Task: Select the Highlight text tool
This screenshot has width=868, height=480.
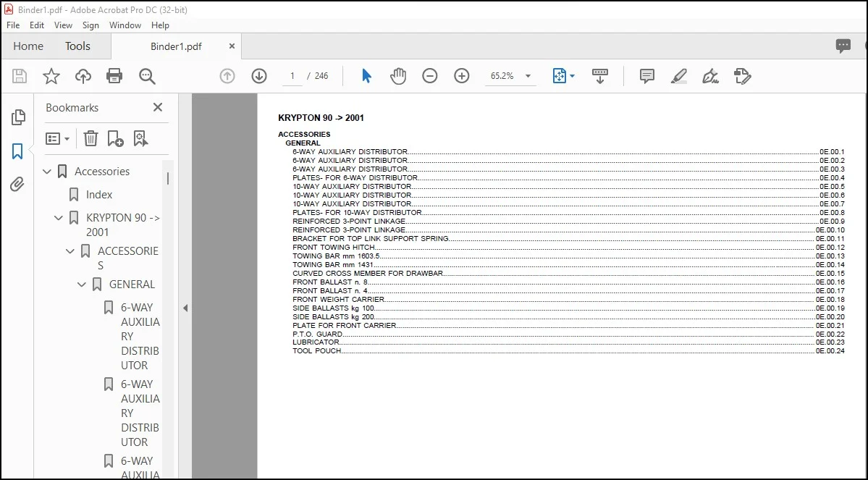Action: point(678,76)
